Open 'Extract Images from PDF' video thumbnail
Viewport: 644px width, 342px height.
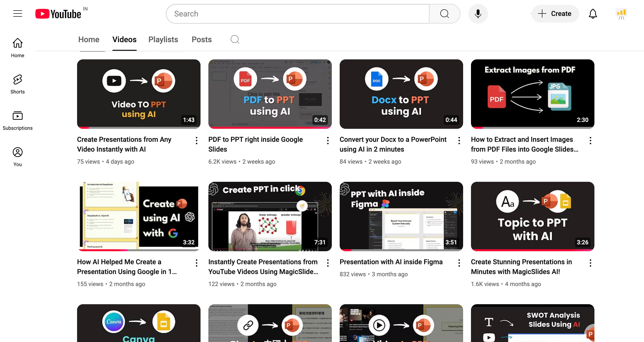pyautogui.click(x=532, y=94)
